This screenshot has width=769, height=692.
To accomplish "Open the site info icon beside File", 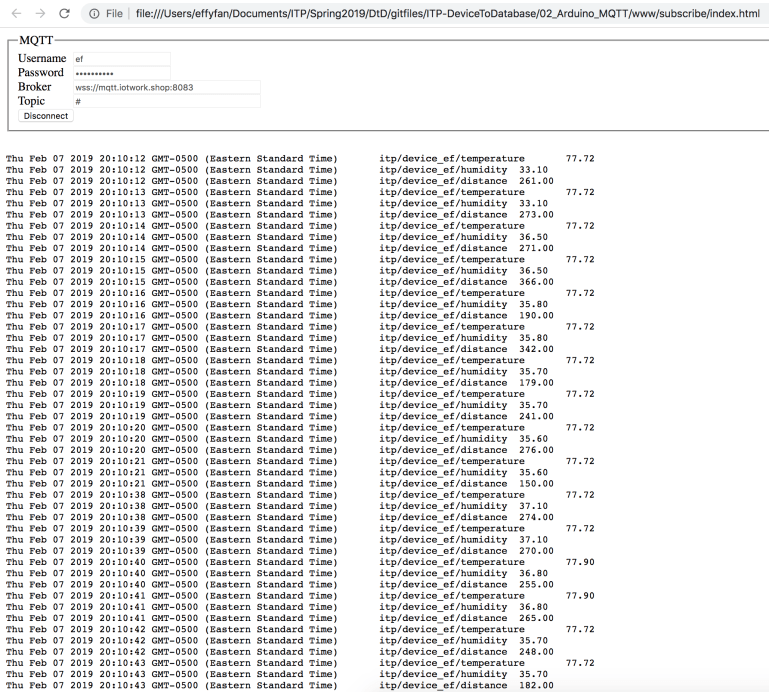I will pyautogui.click(x=94, y=14).
